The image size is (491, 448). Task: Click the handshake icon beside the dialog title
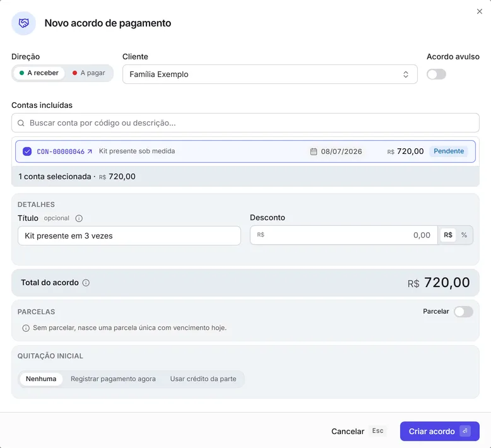point(24,23)
